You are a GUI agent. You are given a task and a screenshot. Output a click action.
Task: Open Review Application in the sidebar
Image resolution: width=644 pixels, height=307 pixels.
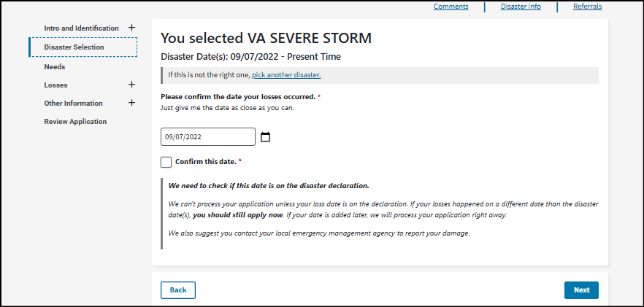tap(75, 122)
